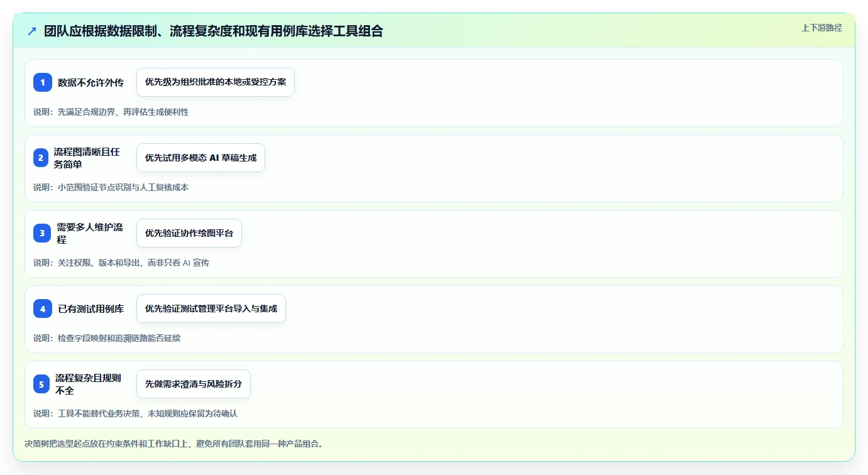The width and height of the screenshot is (868, 475).
Task: Click the title 团队应根据数据限制 heading
Action: click(x=214, y=31)
